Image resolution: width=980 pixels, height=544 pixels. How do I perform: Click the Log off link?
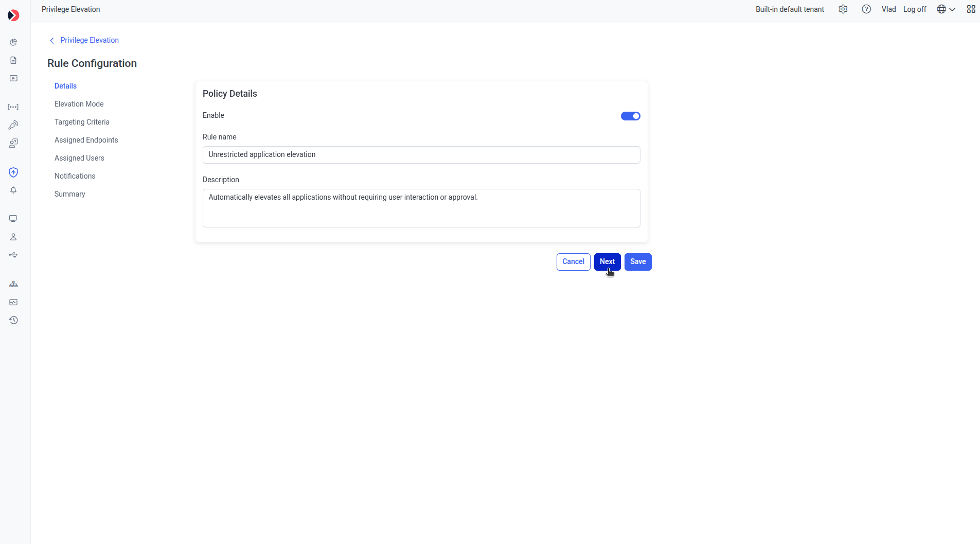pos(915,9)
